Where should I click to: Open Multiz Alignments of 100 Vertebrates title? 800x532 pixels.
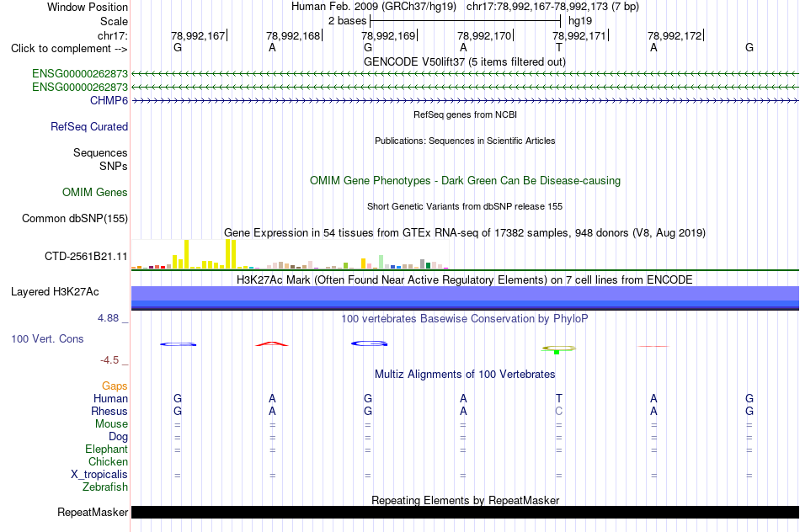pos(465,374)
